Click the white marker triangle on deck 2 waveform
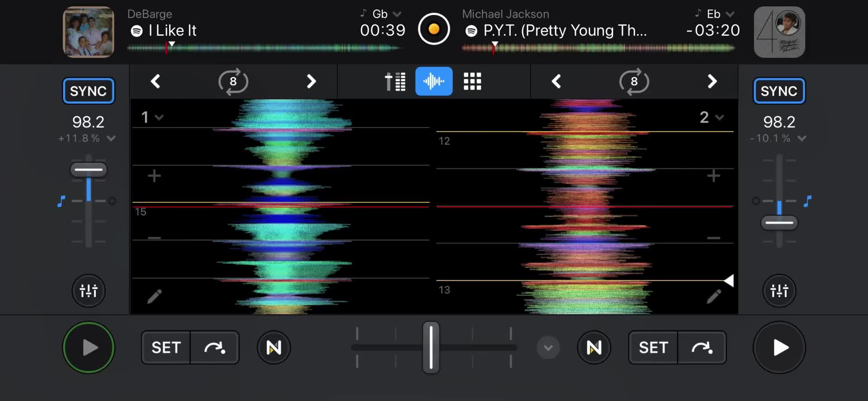 [x=729, y=281]
